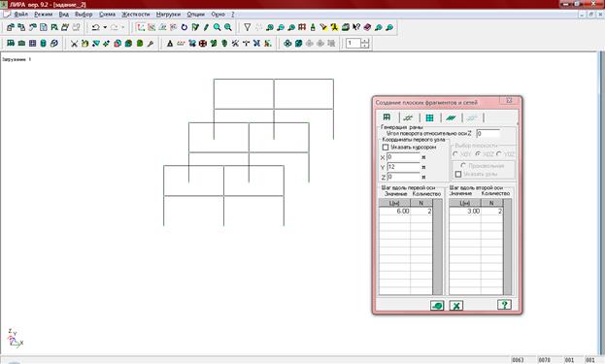605x364 pixels.
Task: Click the brown frame icon in top toolbar
Action: (x=302, y=27)
